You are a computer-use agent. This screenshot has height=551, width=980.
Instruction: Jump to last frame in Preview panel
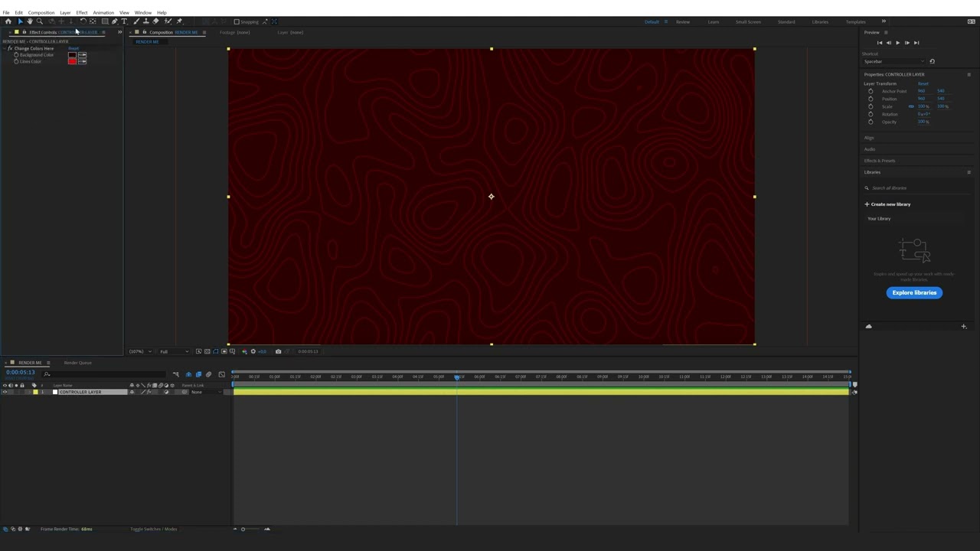click(916, 43)
